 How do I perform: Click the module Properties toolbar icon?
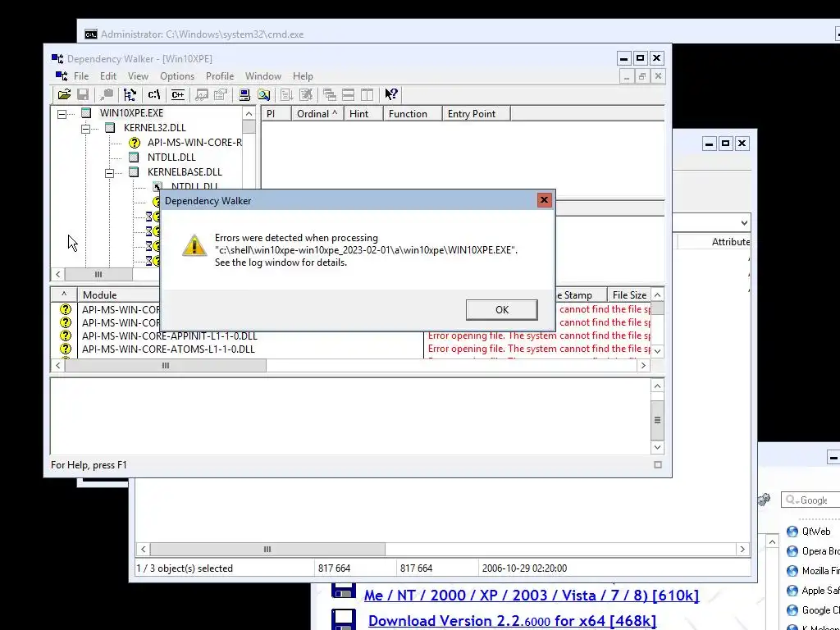[220, 95]
